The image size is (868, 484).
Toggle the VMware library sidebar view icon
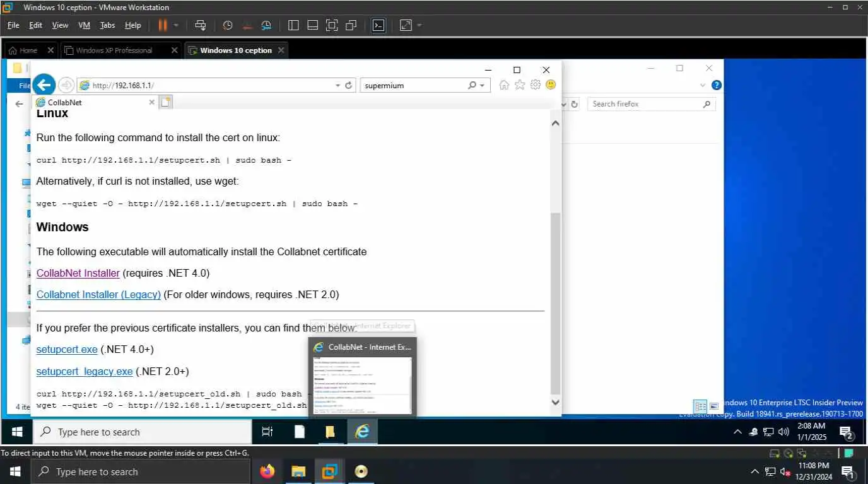(293, 25)
